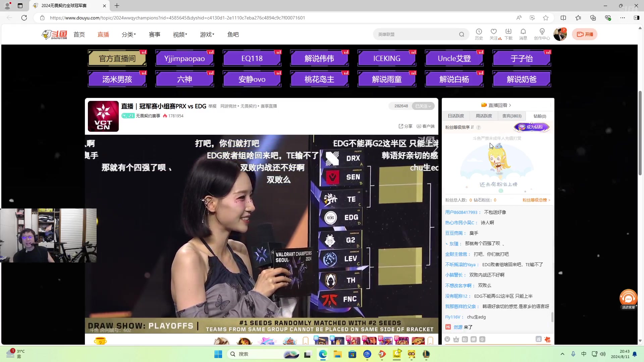Screen dimensions: 644x362
Task: Go to 首页 in navigation
Action: coord(79,35)
